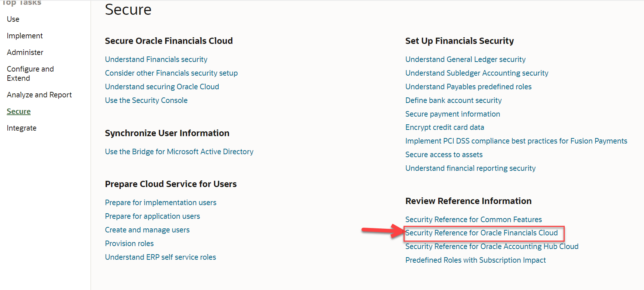The height and width of the screenshot is (290, 644).
Task: Open Predefined Roles with Subscription Impact
Action: coord(475,260)
